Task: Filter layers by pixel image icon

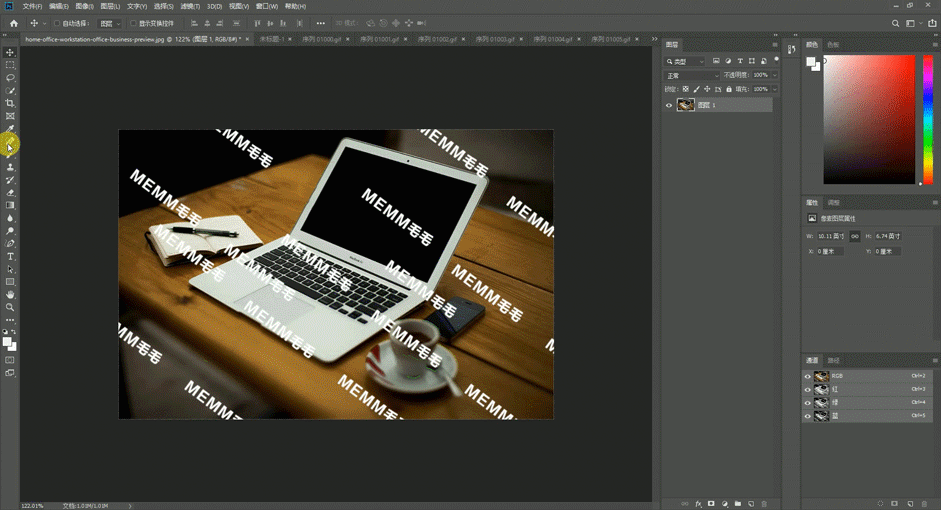Action: 716,61
